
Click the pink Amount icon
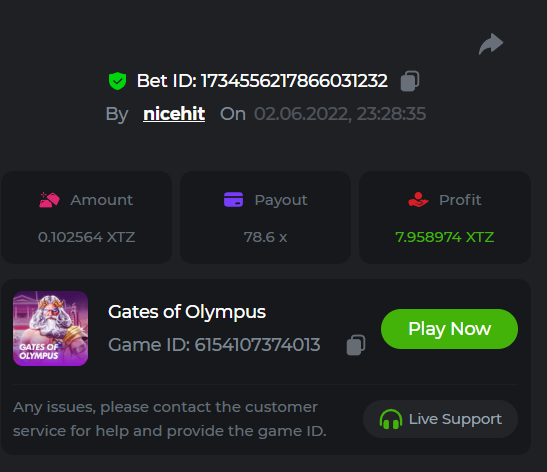[49, 200]
